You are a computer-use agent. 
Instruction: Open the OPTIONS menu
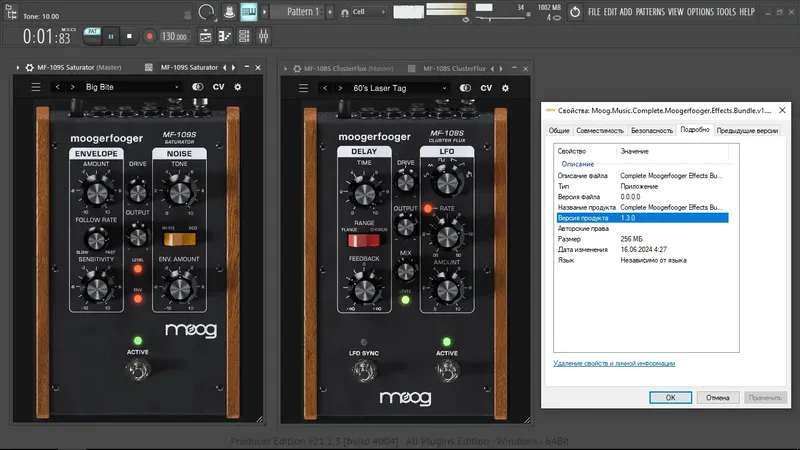click(x=700, y=12)
